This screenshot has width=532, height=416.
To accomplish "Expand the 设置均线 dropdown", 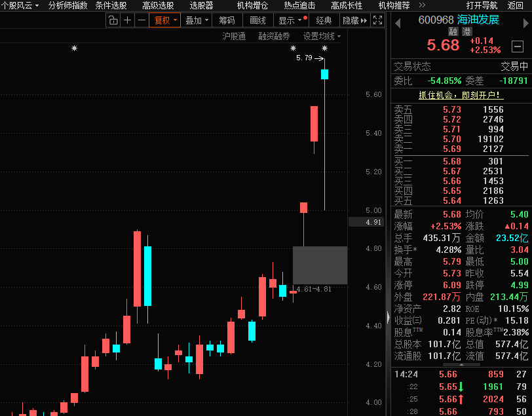I will [x=322, y=36].
